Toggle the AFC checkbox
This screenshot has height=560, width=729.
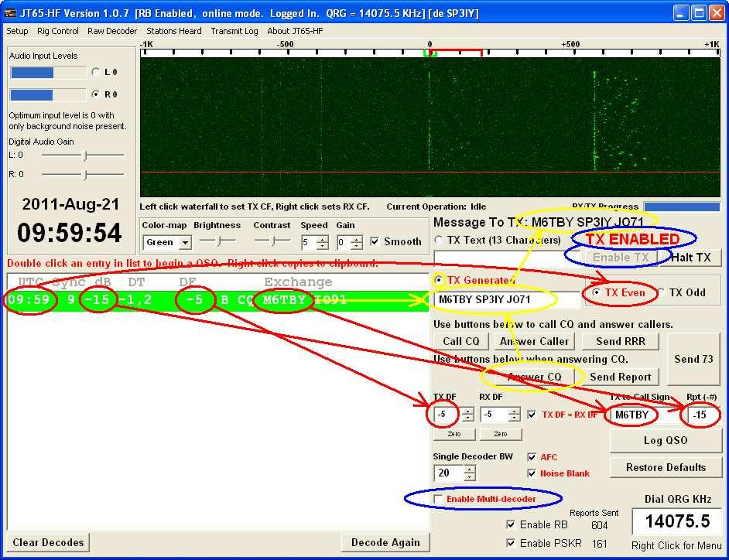[x=532, y=457]
